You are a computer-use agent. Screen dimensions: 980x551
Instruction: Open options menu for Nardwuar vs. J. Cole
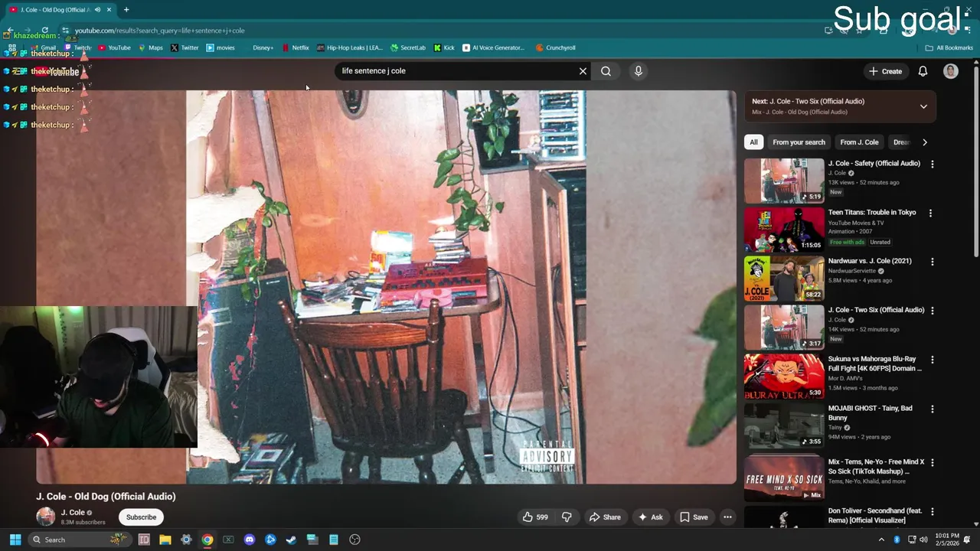click(x=932, y=262)
